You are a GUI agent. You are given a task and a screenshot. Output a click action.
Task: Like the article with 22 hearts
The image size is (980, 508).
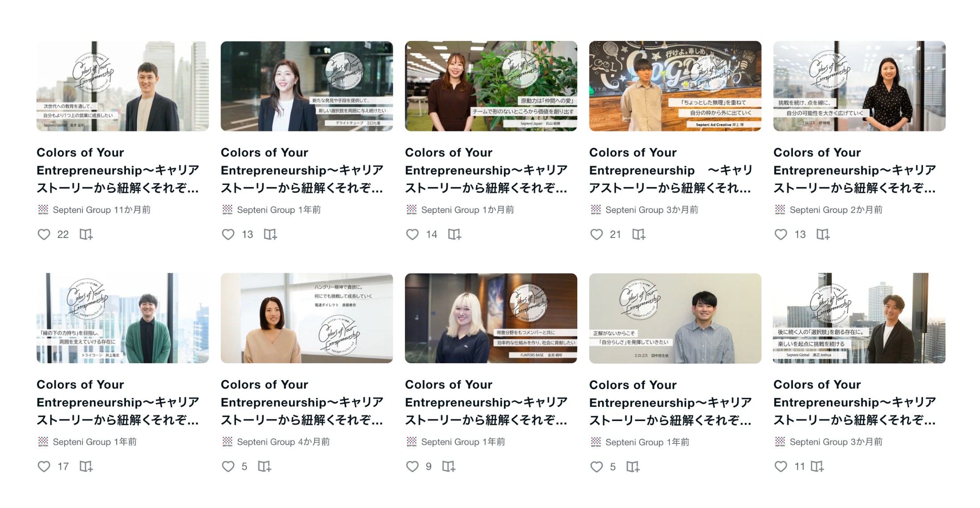44,234
